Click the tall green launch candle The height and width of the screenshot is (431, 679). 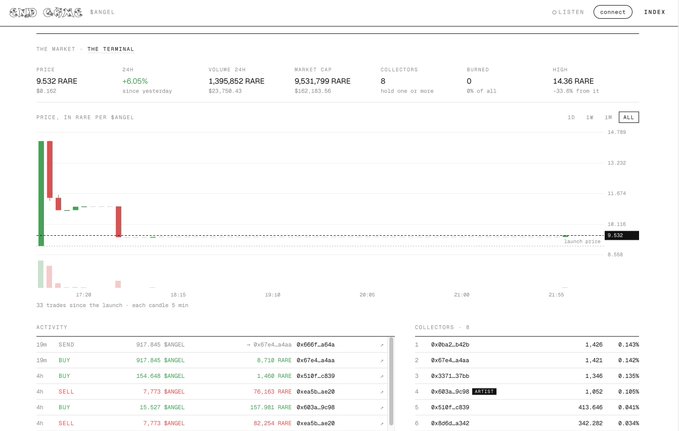click(41, 193)
